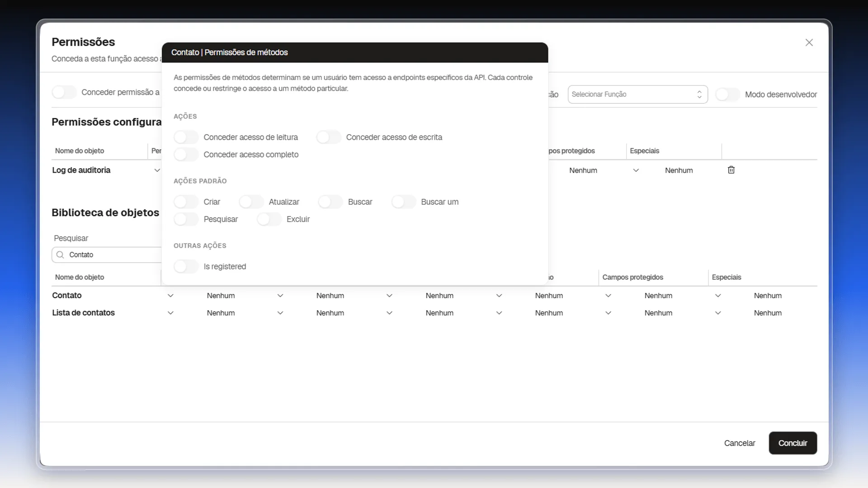Enable Modo desenvolvedor toggle
Viewport: 868px width, 488px height.
point(728,94)
